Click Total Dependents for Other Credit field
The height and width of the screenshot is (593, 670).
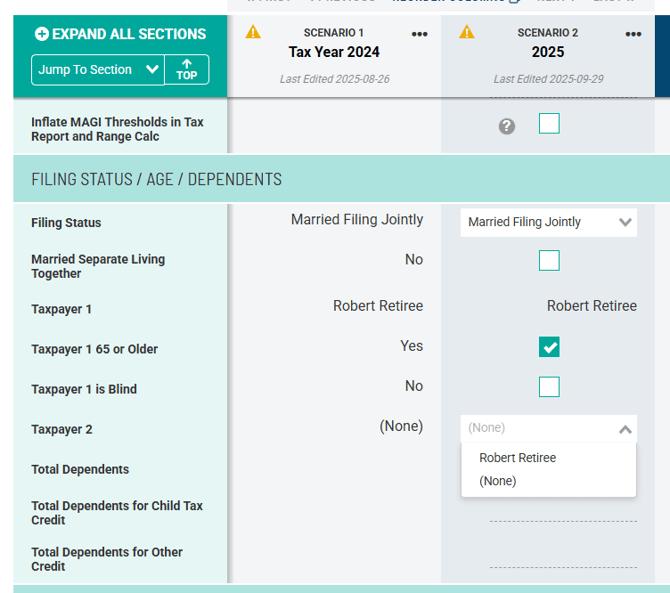click(562, 559)
